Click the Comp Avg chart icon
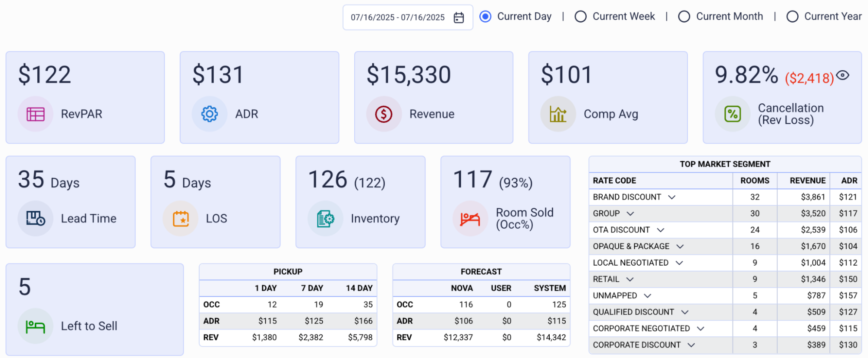This screenshot has height=358, width=868. click(x=558, y=114)
